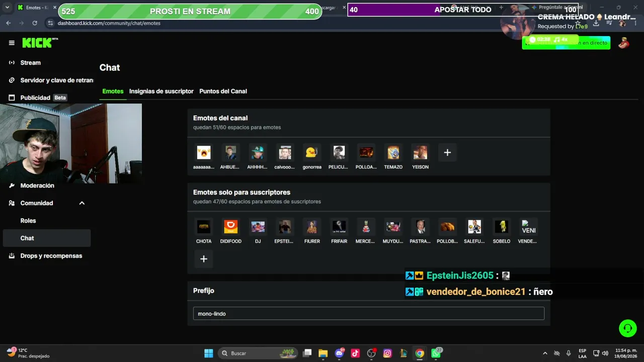
Task: Select the TEMAZO channel emote
Action: click(393, 152)
